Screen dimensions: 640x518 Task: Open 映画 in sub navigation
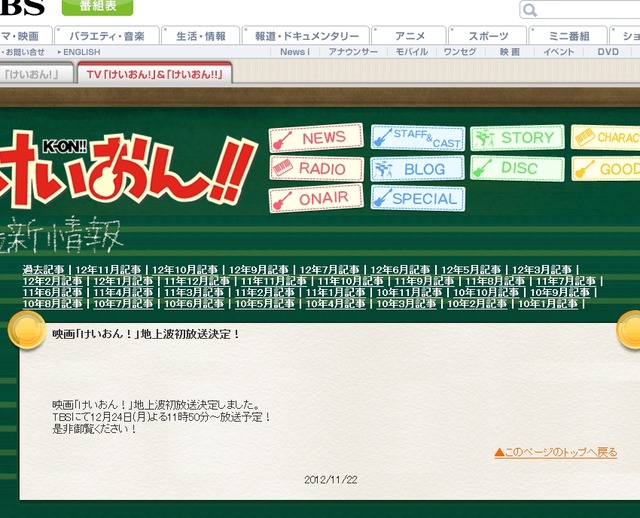click(510, 52)
